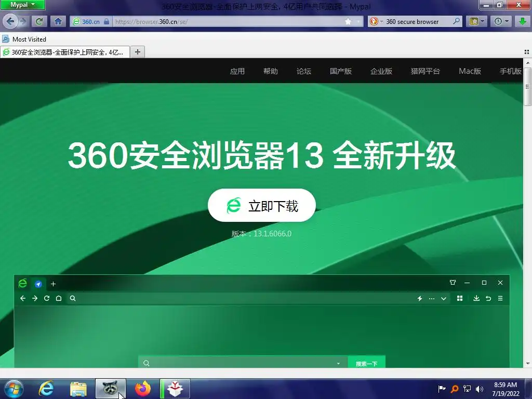Open the 手机版 navigation link
This screenshot has height=399, width=532.
pos(510,71)
